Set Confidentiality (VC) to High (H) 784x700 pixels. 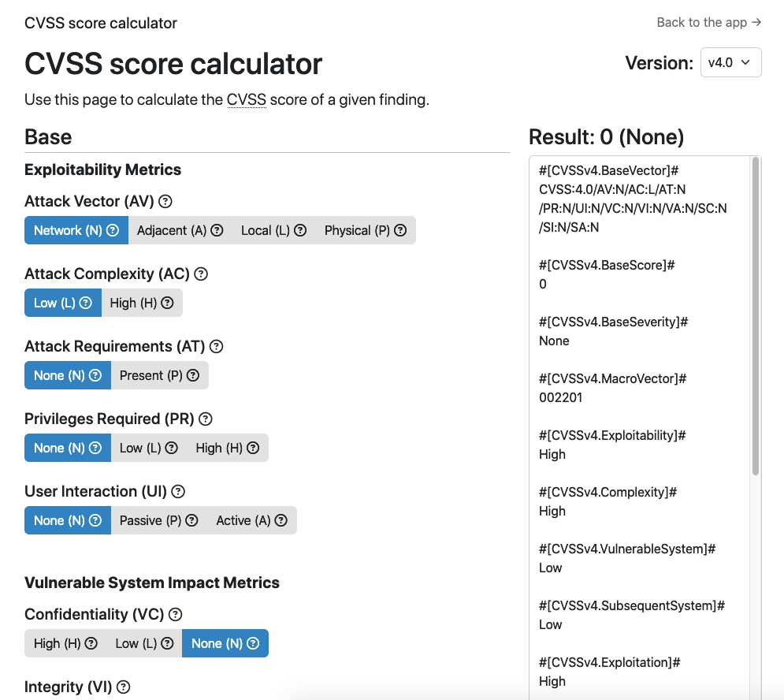coord(65,643)
